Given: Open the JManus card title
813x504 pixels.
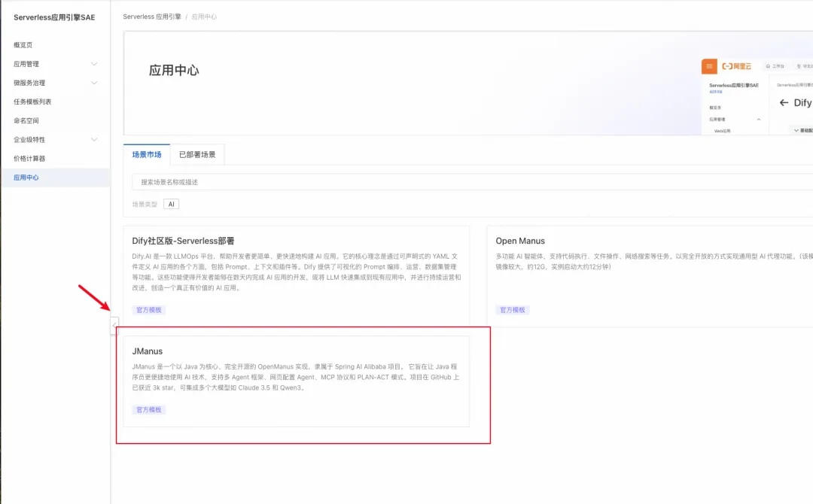Looking at the screenshot, I should [148, 351].
